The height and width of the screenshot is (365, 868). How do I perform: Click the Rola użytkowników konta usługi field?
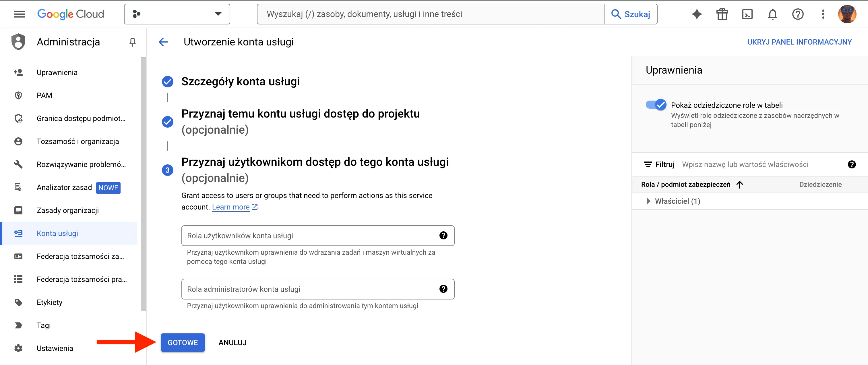click(317, 235)
